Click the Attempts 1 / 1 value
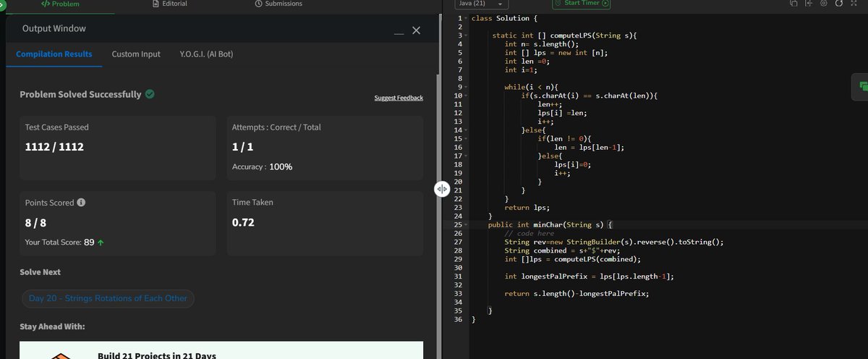This screenshot has width=868, height=359. click(x=242, y=147)
